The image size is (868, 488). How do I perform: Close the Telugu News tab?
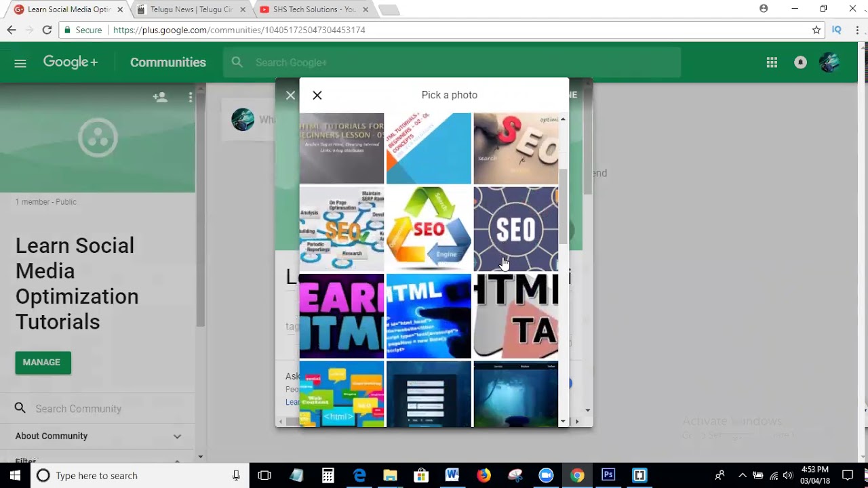pos(243,9)
